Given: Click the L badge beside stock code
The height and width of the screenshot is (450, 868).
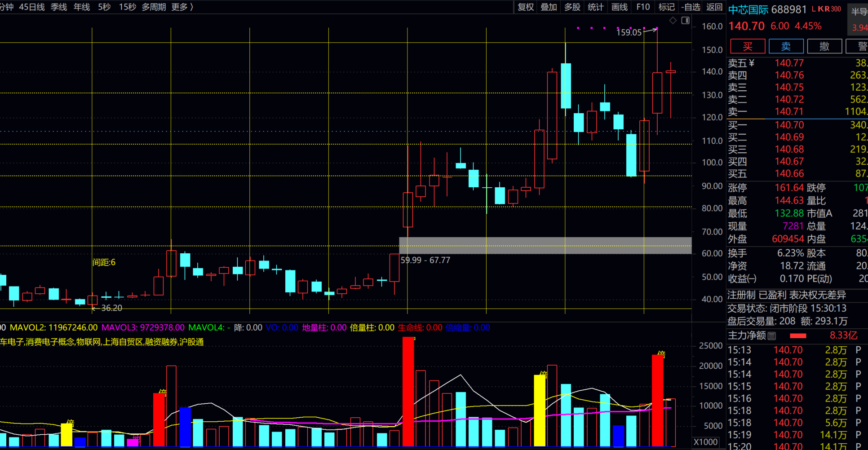Looking at the screenshot, I should (x=814, y=9).
